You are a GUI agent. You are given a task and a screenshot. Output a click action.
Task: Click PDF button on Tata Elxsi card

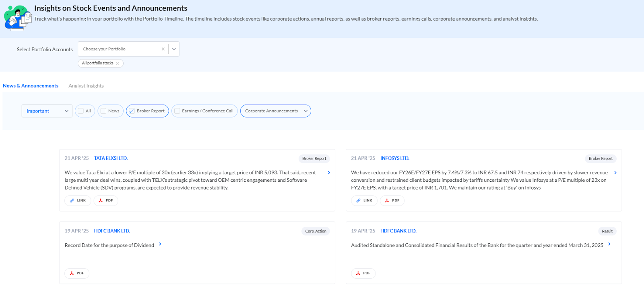click(x=106, y=200)
